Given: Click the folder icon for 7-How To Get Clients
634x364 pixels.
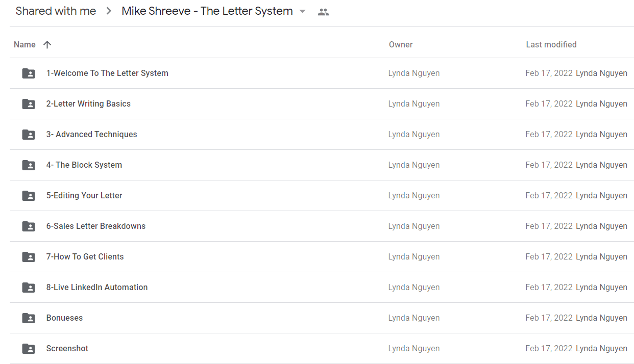Looking at the screenshot, I should coord(29,257).
